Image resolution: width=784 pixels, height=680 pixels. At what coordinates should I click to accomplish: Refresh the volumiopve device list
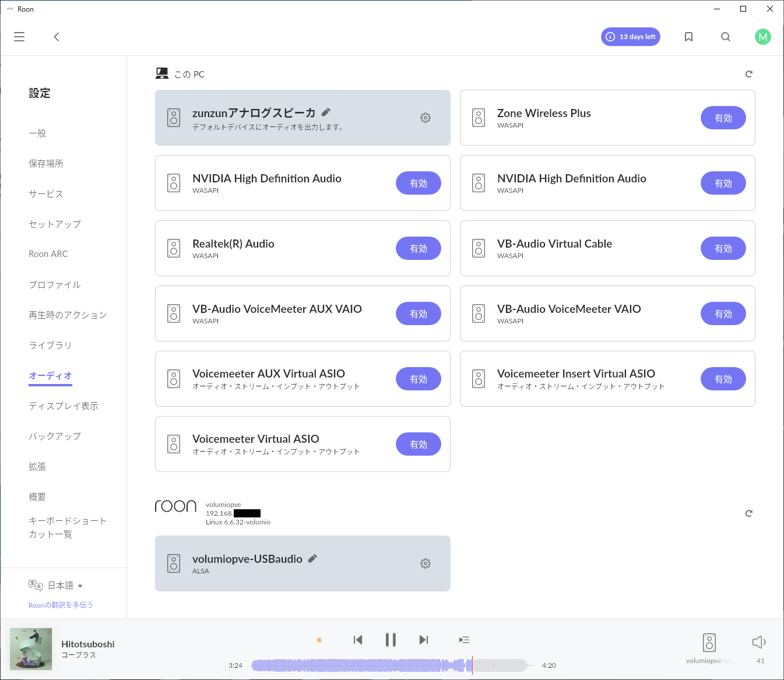pyautogui.click(x=749, y=513)
